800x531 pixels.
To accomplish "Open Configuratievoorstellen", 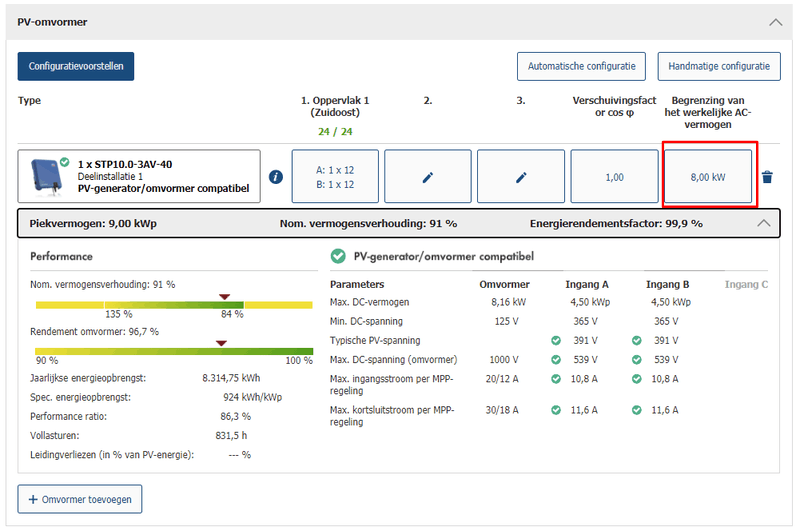I will pos(76,66).
